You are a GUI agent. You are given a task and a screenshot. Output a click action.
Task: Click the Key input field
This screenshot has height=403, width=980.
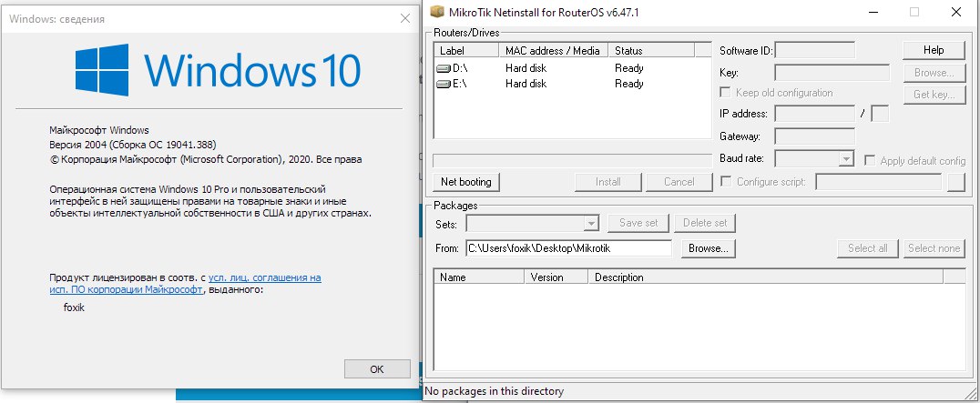pos(832,73)
